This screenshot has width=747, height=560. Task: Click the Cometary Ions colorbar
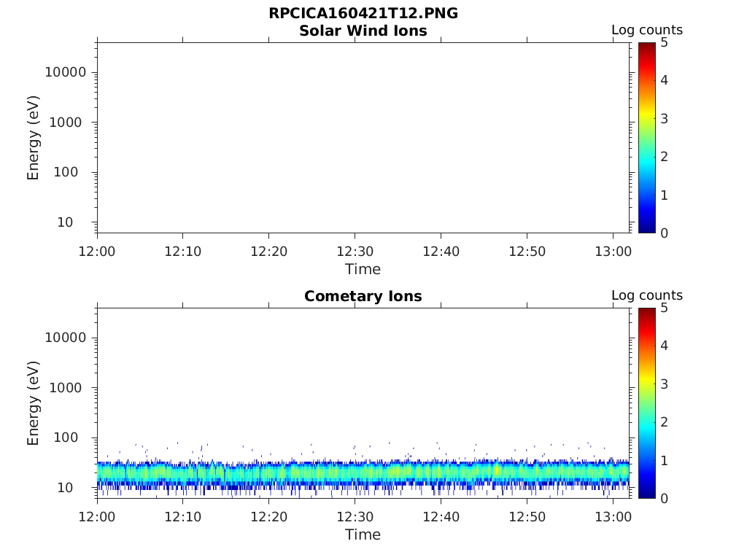point(646,402)
